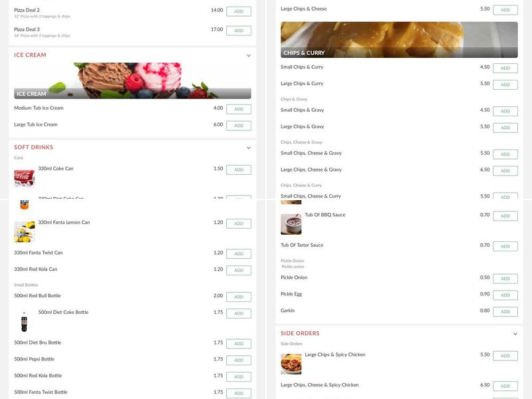Collapse the Side Orders section
This screenshot has width=532, height=399.
515,334
